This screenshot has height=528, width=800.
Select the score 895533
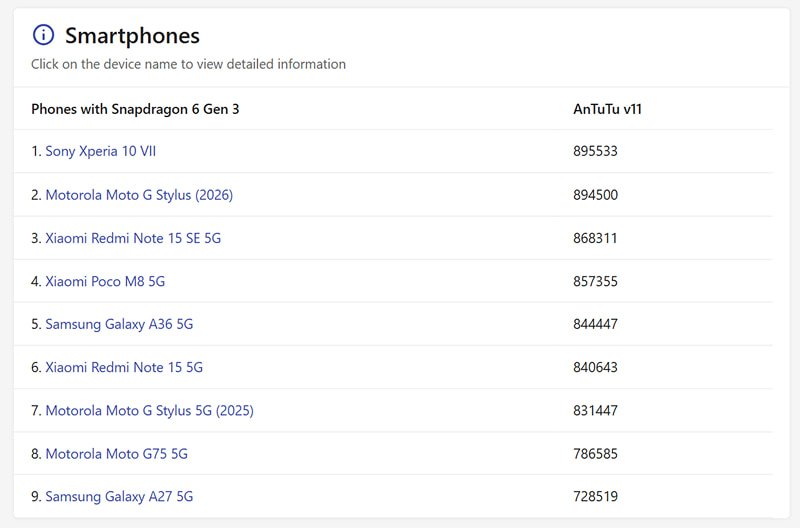click(595, 151)
